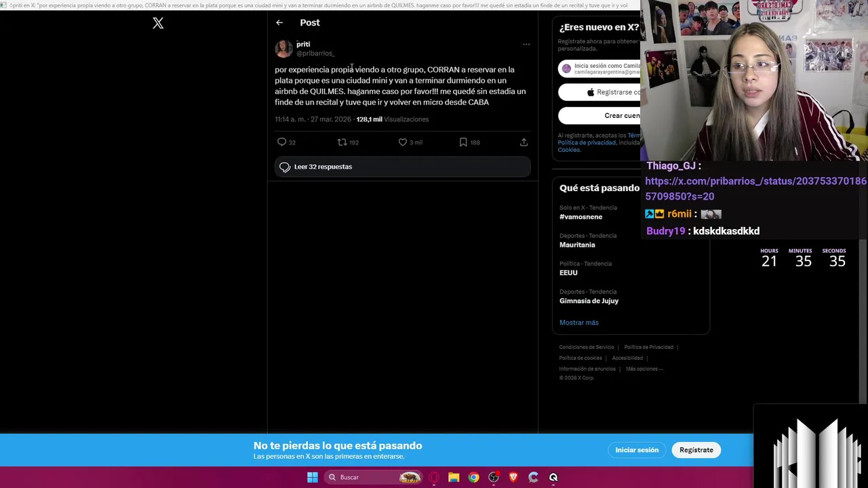Go back using the arrow beside Post
This screenshot has height=488, width=868.
pos(279,23)
